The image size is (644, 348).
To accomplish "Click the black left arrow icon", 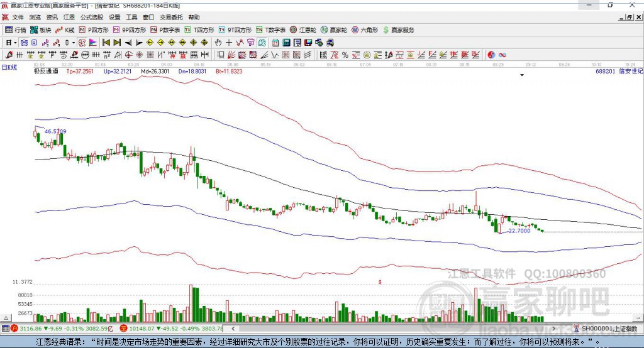I will click(128, 43).
